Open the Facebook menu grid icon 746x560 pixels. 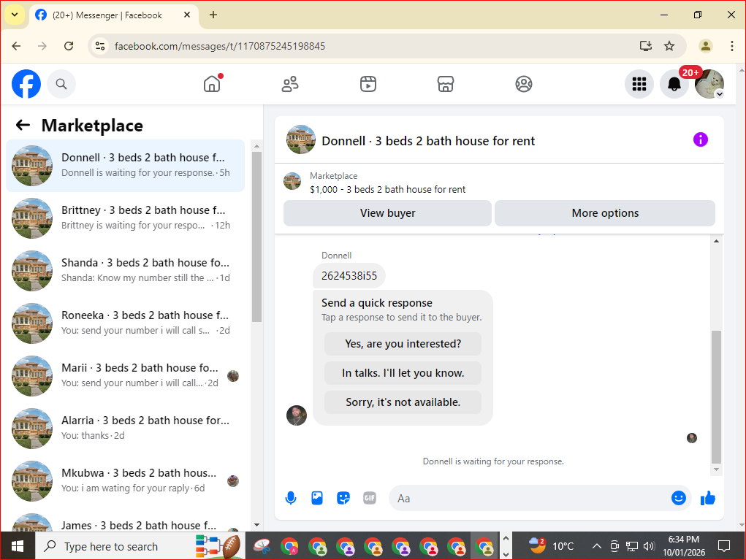pyautogui.click(x=639, y=84)
